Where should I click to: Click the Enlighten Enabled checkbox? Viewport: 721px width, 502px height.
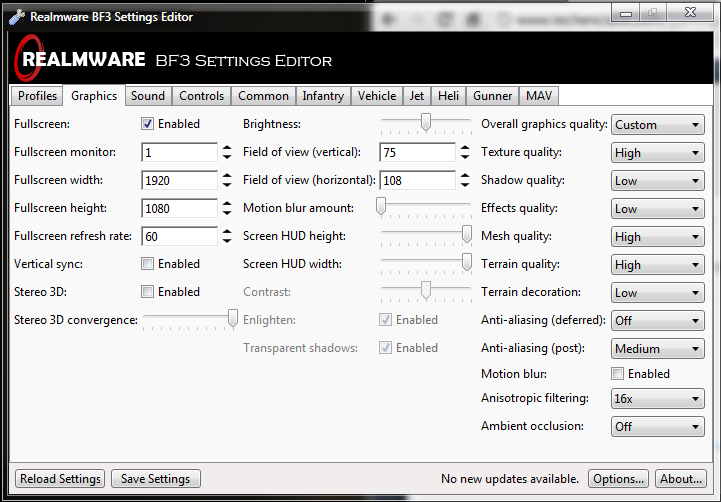pyautogui.click(x=385, y=319)
